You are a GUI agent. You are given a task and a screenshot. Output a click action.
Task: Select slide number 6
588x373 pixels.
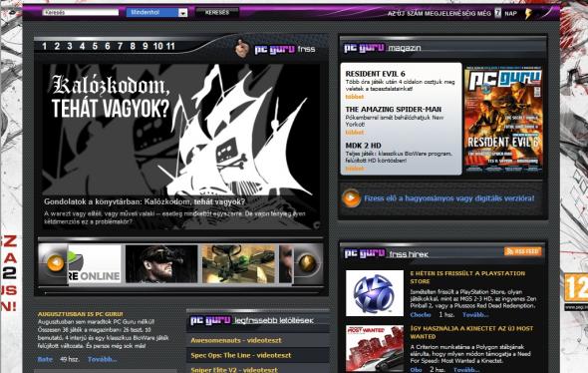pyautogui.click(x=108, y=46)
